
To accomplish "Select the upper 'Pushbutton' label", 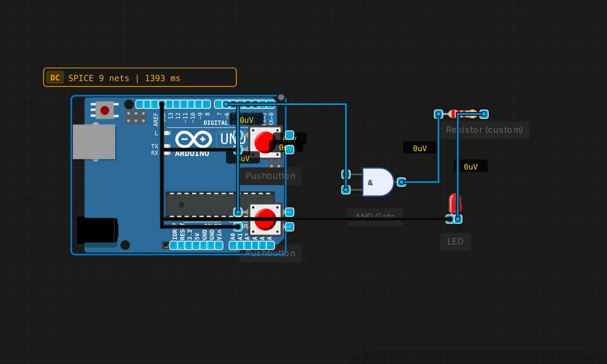I will click(x=270, y=176).
